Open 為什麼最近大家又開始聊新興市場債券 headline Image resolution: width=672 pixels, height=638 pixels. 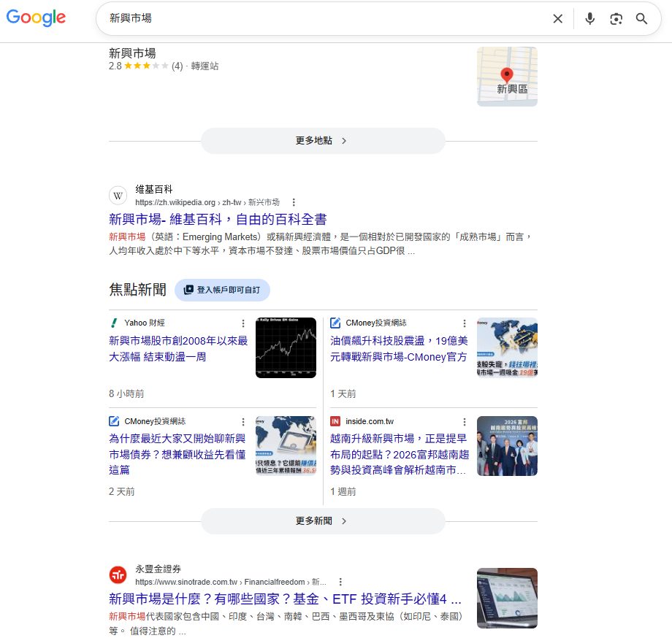[177, 454]
